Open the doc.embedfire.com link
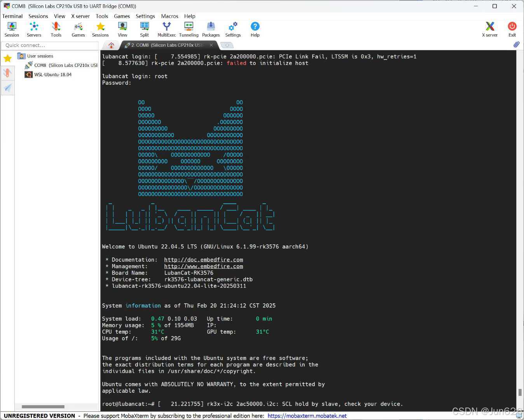 click(x=203, y=260)
